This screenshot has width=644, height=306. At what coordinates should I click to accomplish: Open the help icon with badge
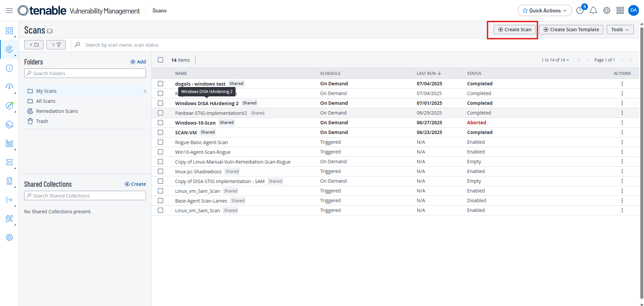(x=580, y=11)
